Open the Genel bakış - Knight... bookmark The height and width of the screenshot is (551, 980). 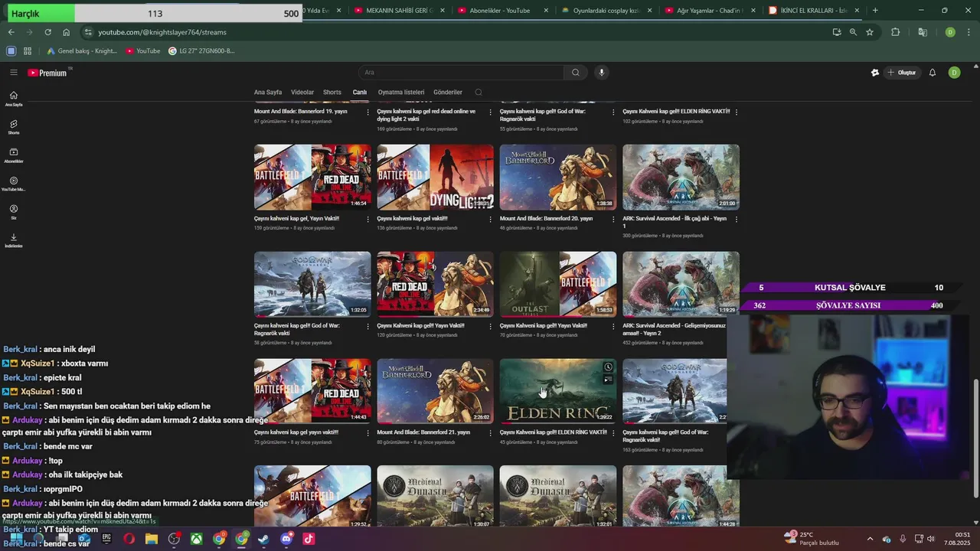[82, 51]
